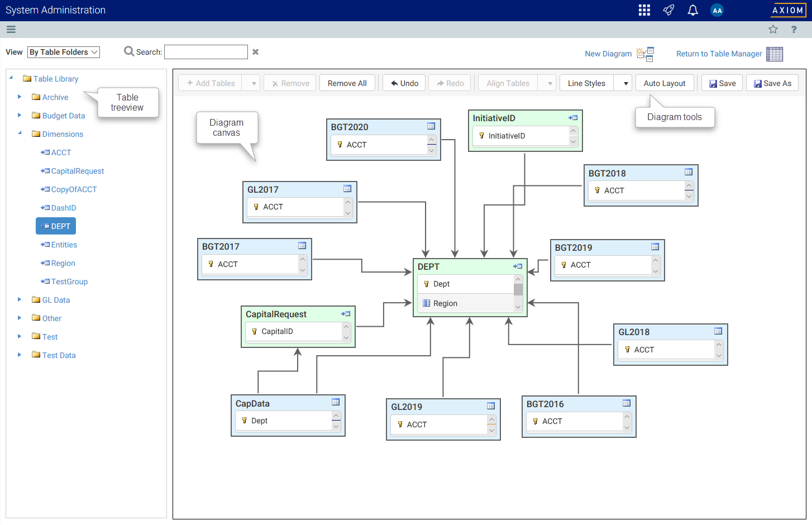Open the apps grid icon
812x525 pixels.
(x=644, y=10)
